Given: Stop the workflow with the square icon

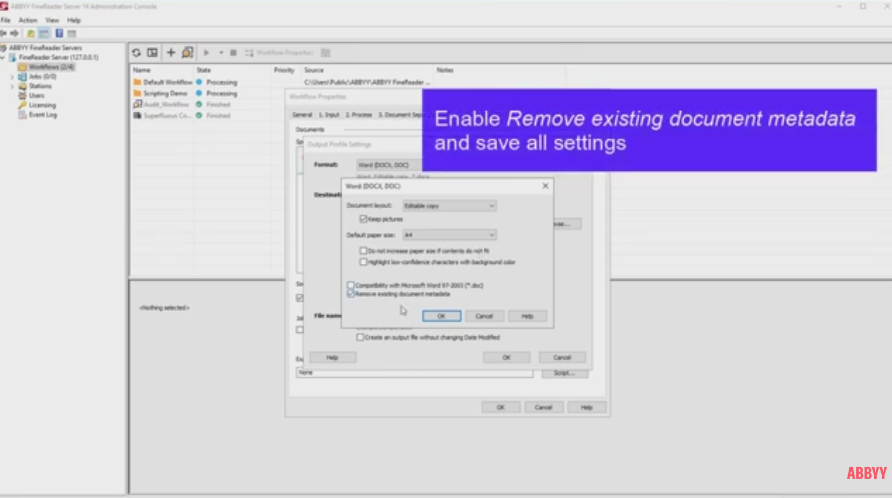Looking at the screenshot, I should point(233,53).
